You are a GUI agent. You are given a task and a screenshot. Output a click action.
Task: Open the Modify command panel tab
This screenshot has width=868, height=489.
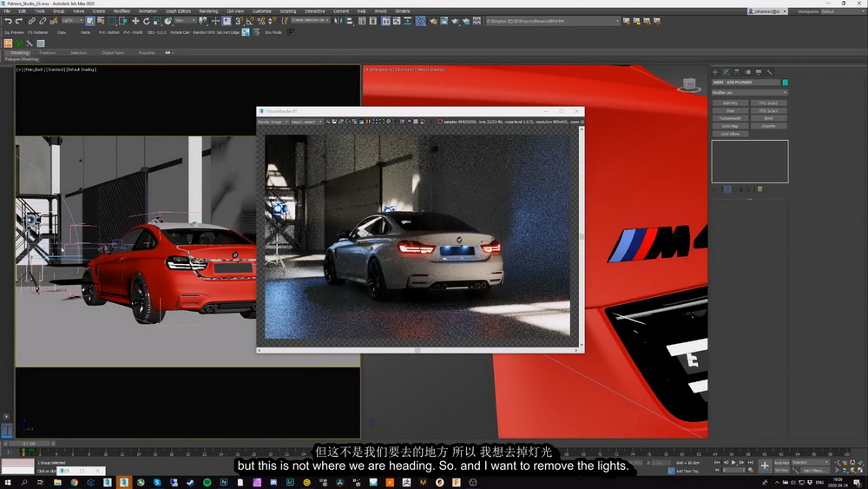(727, 72)
